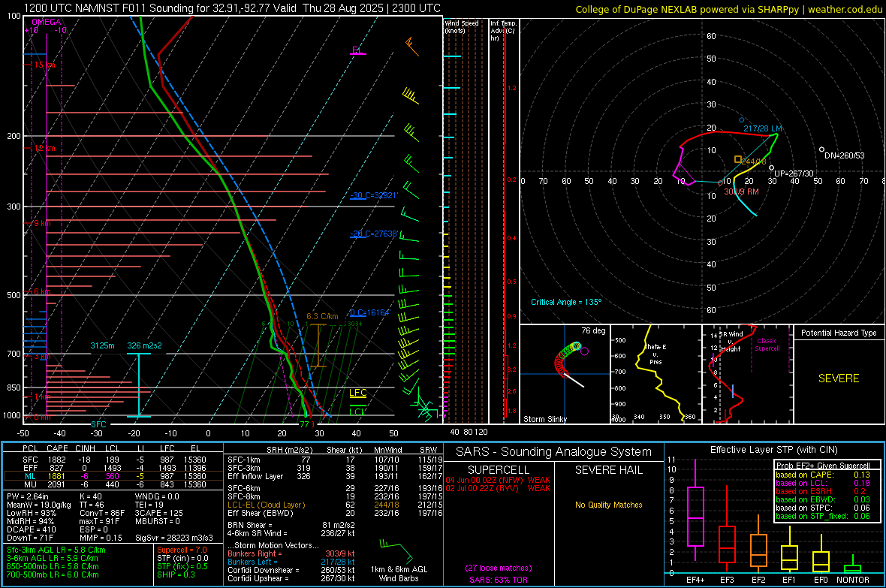Click the sounding title text at top

coord(232,8)
